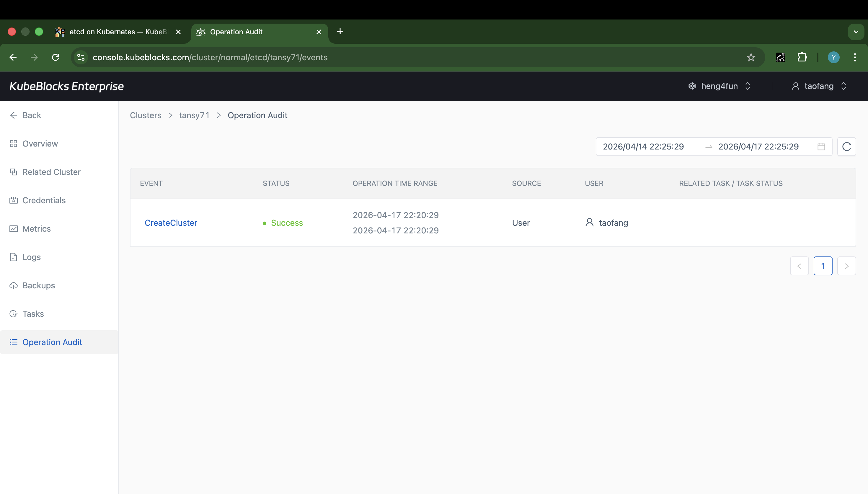Click taofang in the USER column
The height and width of the screenshot is (494, 868).
[x=614, y=223]
